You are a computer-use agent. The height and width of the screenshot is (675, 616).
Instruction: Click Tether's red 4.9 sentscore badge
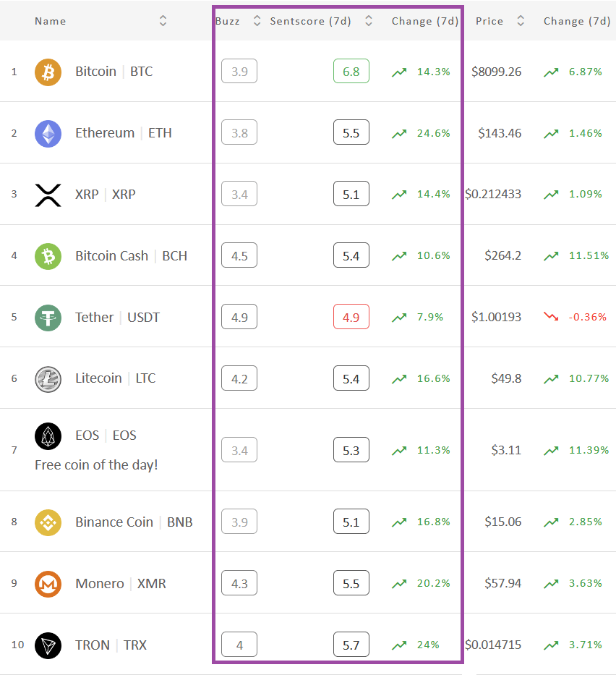click(351, 317)
